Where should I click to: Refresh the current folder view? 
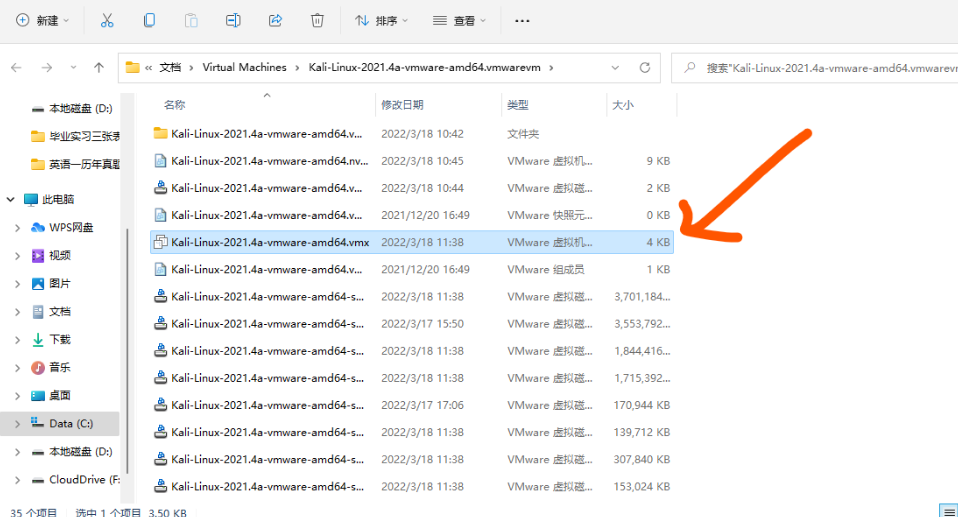pyautogui.click(x=645, y=68)
